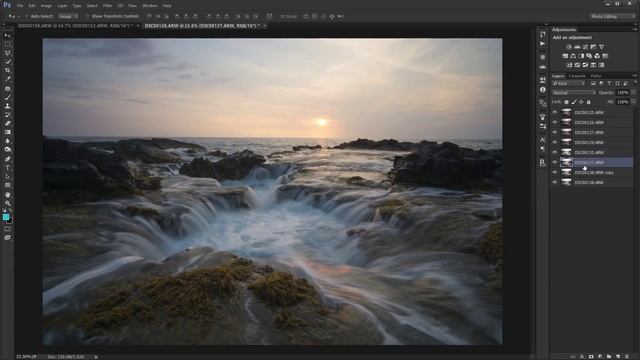Switch to the Paths tab

coord(596,76)
